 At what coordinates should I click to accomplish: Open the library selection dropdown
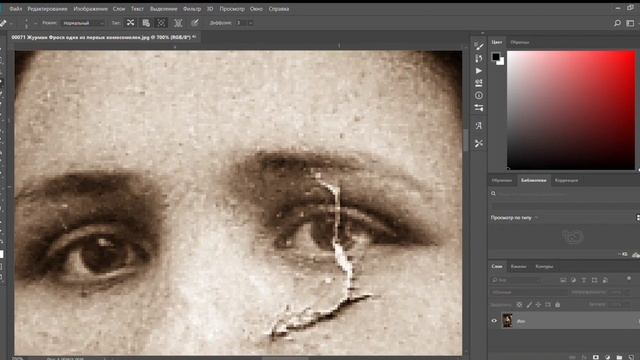pyautogui.click(x=565, y=206)
